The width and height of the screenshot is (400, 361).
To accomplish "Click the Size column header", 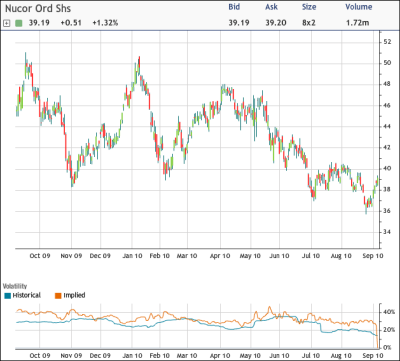I will coord(309,7).
